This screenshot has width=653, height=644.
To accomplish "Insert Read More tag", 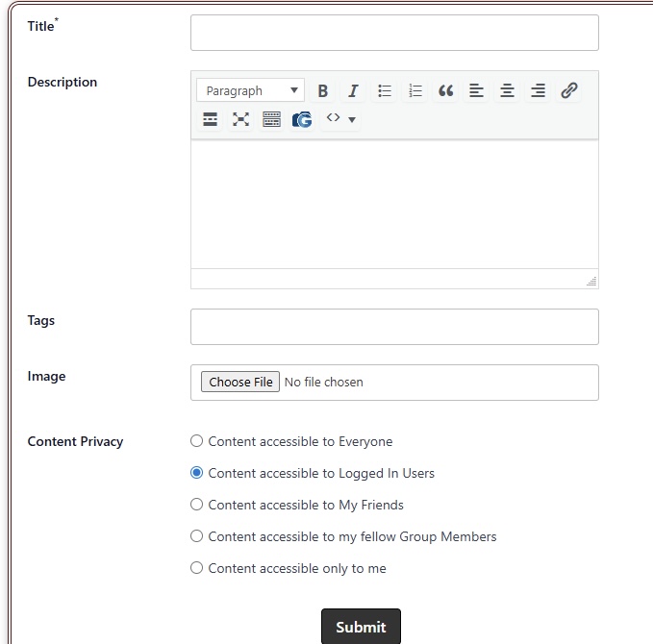I will [211, 119].
